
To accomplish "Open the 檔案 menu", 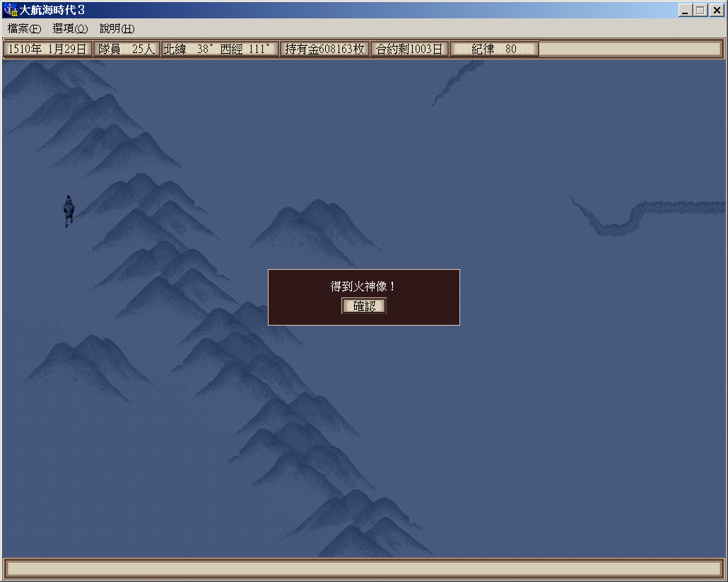I will (24, 29).
